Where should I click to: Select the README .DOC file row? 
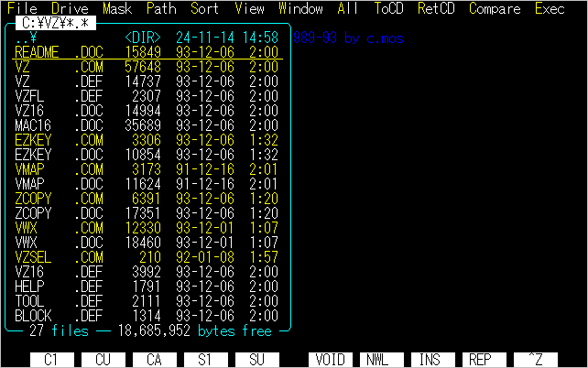coord(147,52)
